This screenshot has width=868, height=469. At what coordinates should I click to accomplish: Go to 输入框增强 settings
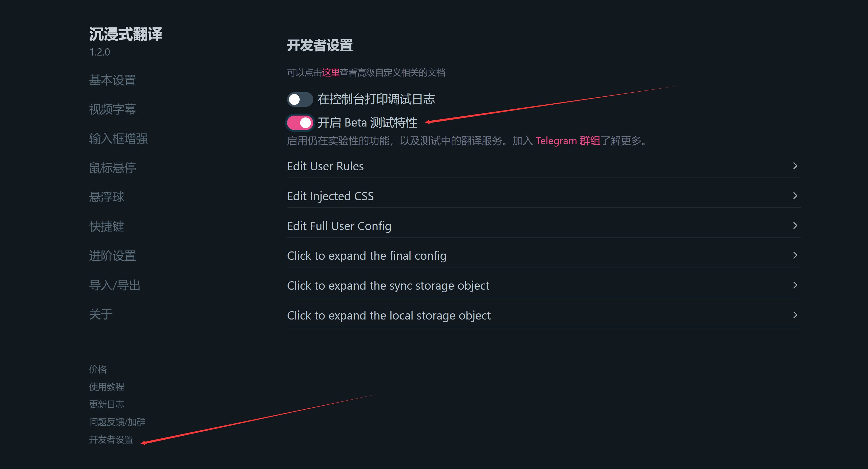118,138
